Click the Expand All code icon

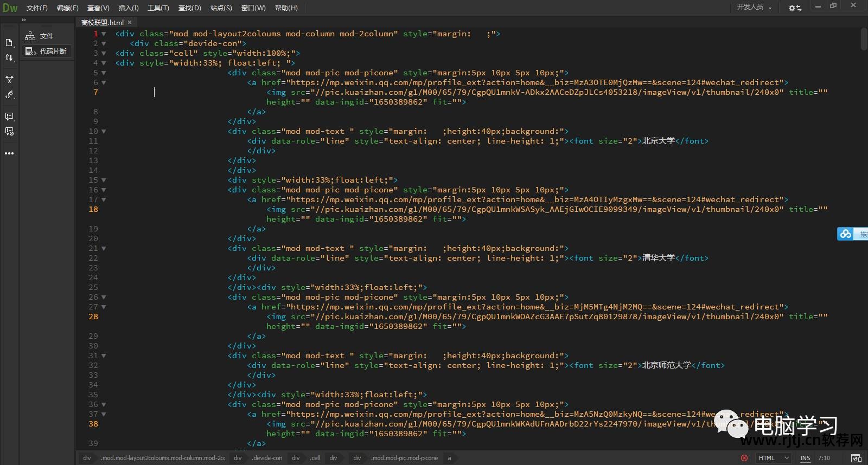point(9,79)
